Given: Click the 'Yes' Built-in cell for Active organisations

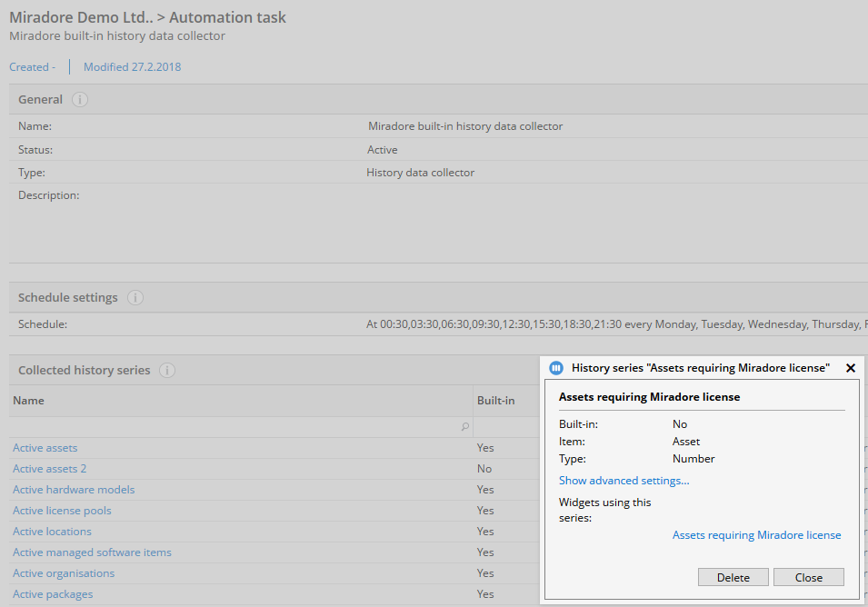Looking at the screenshot, I should click(x=485, y=573).
